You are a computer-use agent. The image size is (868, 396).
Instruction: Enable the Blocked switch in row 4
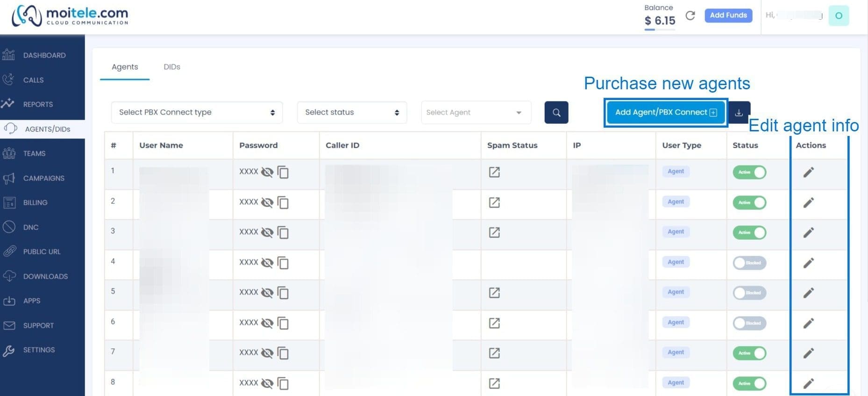coord(749,263)
